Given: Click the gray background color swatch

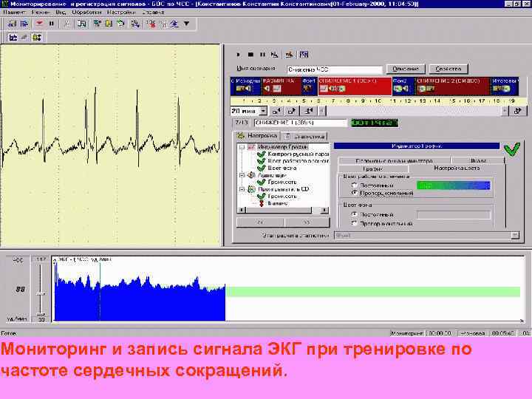Looking at the screenshot, I should [454, 215].
